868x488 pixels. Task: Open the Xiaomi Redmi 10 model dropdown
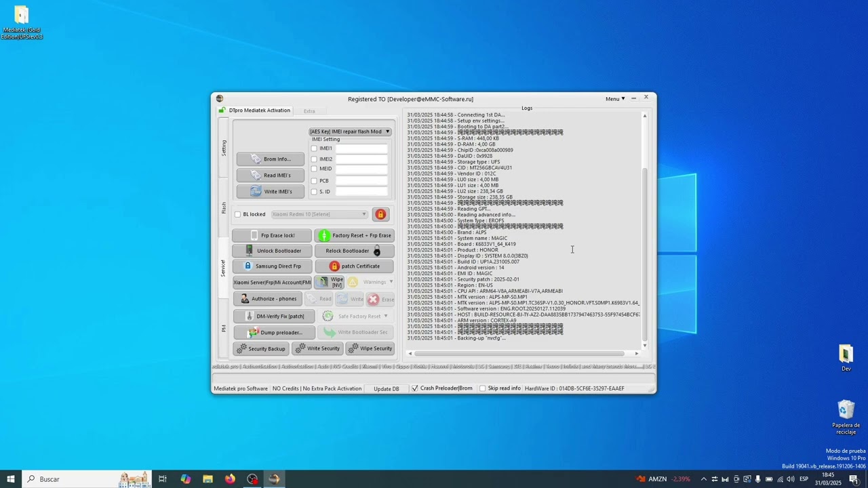click(x=319, y=214)
